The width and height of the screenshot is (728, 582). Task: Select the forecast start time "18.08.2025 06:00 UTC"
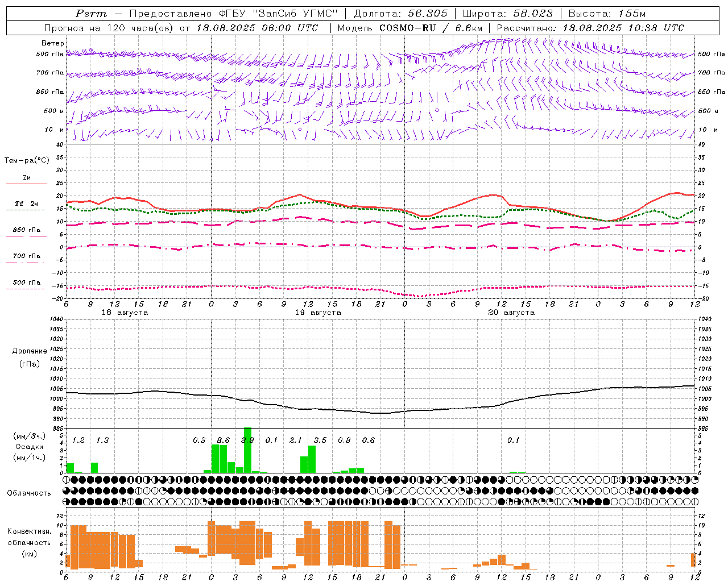click(257, 28)
